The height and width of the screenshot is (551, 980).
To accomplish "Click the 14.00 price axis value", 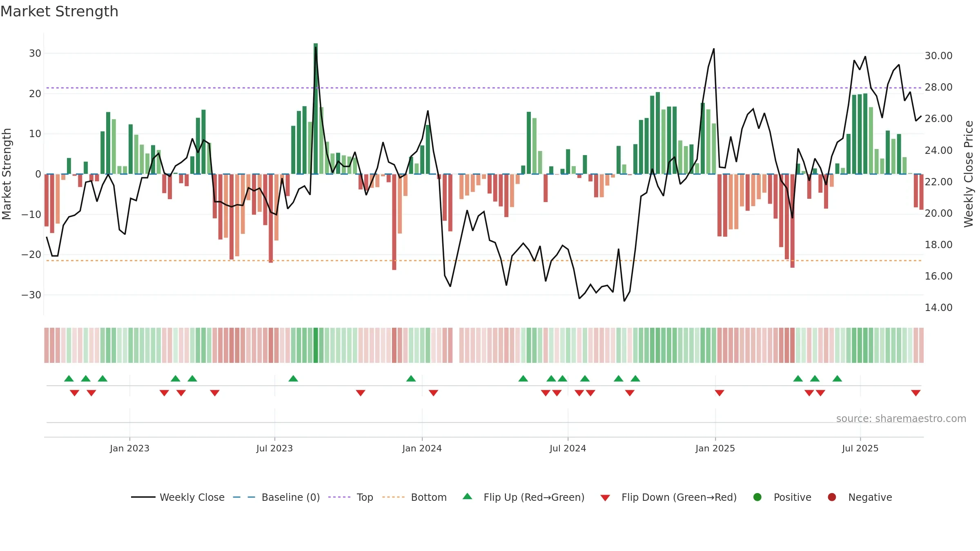I will (938, 307).
